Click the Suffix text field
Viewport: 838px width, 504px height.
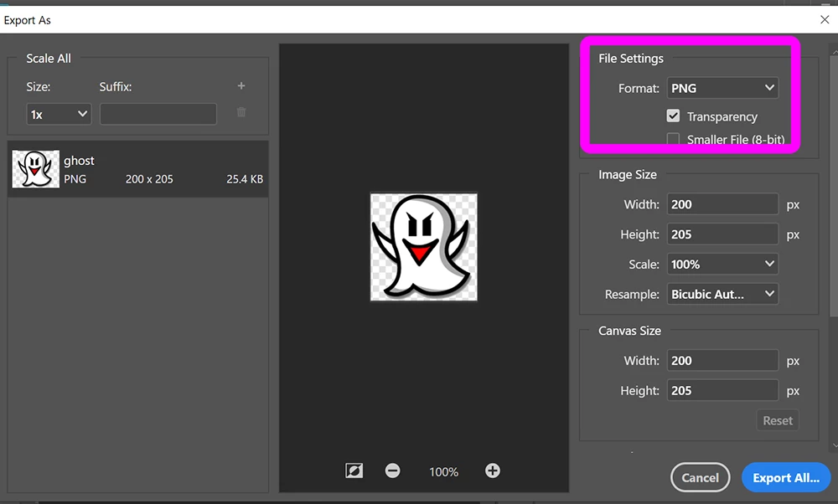[x=158, y=114]
